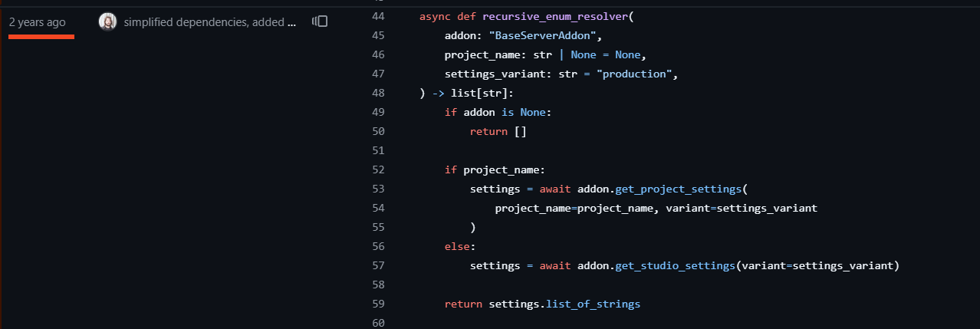Click the "2 years ago" commit timestamp
980x329 pixels.
(37, 22)
